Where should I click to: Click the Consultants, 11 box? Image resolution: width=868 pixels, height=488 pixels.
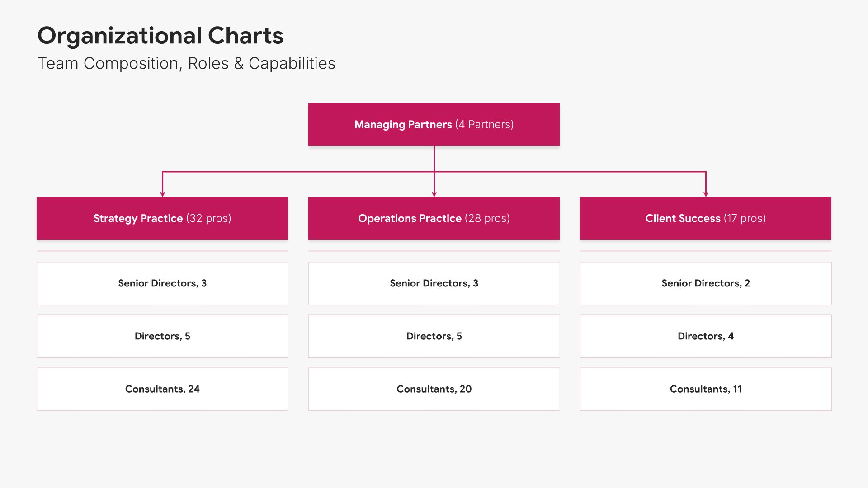(705, 389)
